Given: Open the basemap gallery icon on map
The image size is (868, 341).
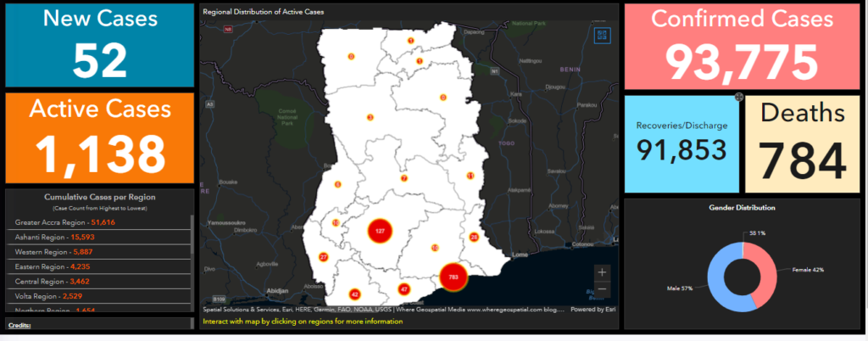Looking at the screenshot, I should click(x=603, y=37).
